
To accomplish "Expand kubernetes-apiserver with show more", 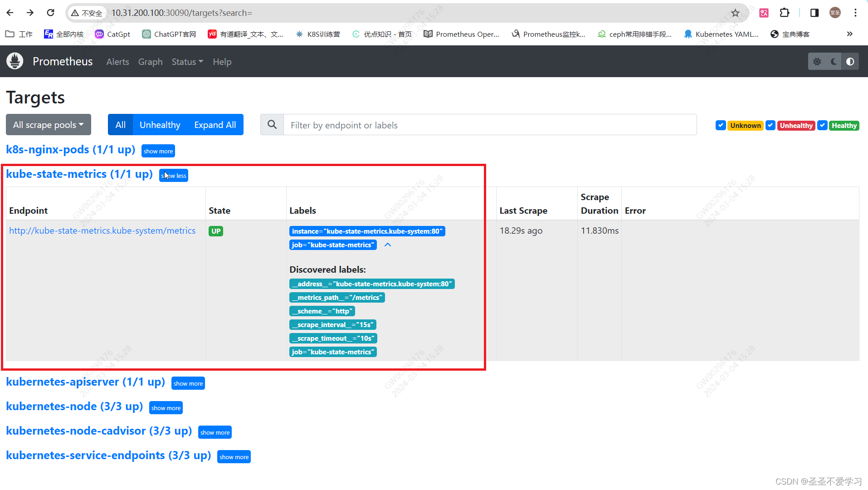I will point(188,383).
